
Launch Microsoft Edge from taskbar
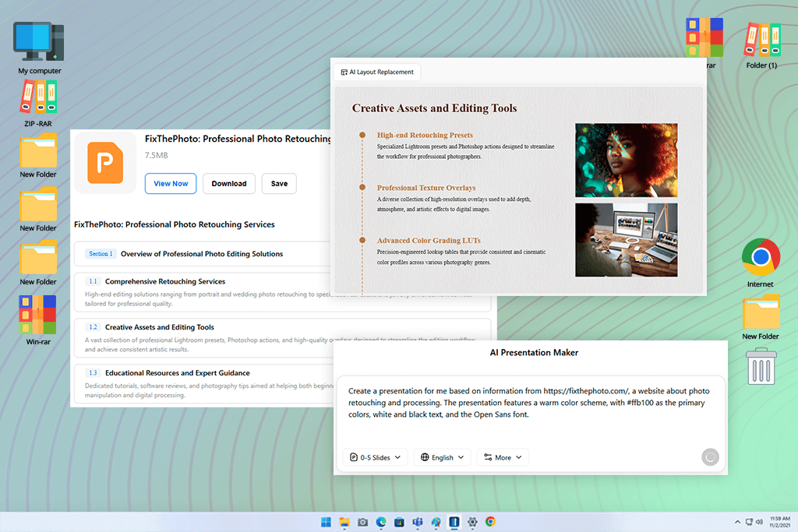click(x=380, y=522)
